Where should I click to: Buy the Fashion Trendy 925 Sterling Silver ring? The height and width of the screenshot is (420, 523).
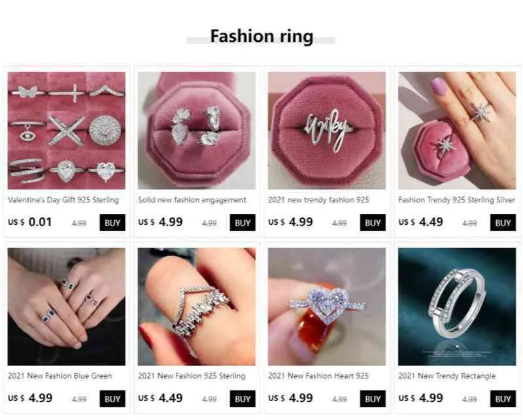503,223
